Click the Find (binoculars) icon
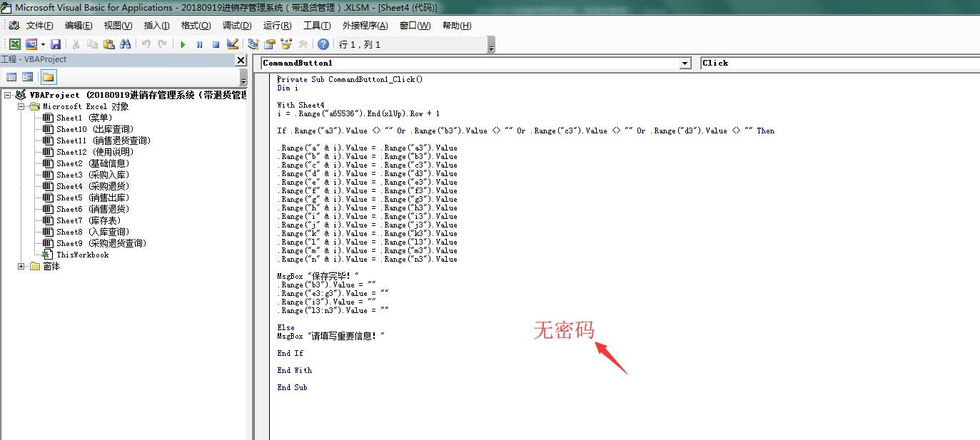 125,44
